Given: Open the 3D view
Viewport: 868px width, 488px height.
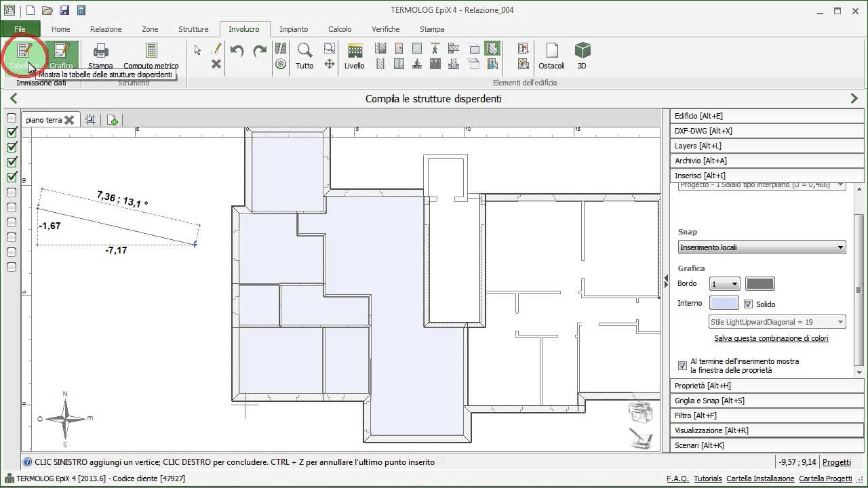Looking at the screenshot, I should [582, 56].
